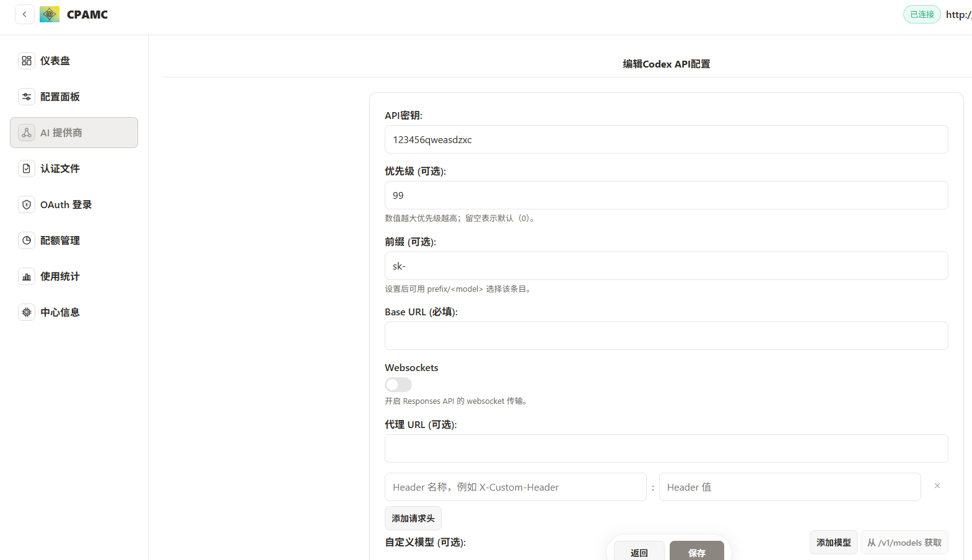Viewport: 972px width, 560px height.
Task: Click the AI 提供商 sidebar label
Action: point(61,133)
